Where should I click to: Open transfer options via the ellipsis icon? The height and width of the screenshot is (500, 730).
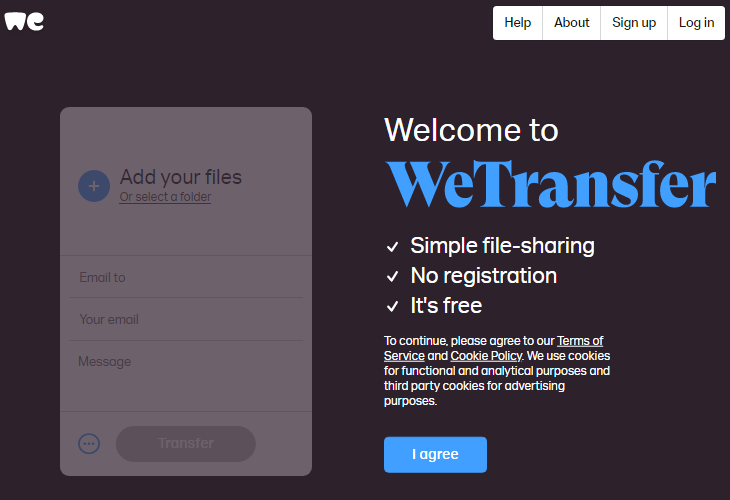click(x=89, y=443)
